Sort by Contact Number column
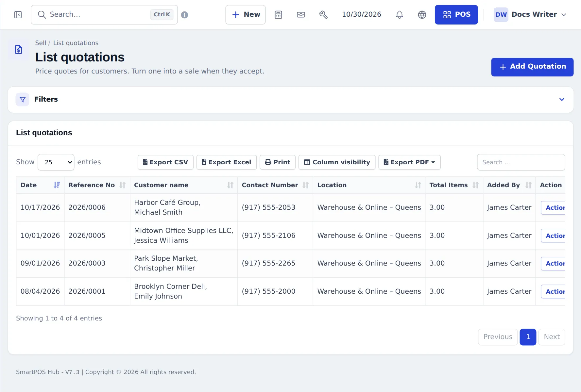The image size is (581, 392). [275, 185]
